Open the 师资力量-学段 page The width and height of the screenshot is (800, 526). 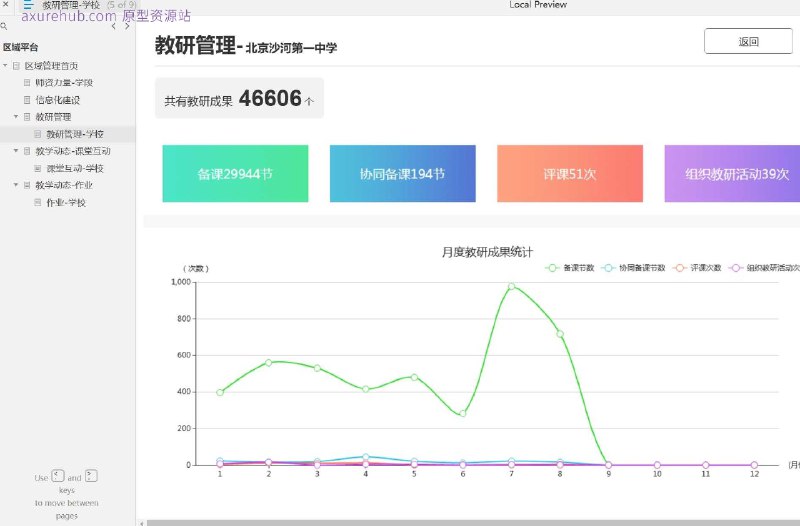click(x=64, y=83)
